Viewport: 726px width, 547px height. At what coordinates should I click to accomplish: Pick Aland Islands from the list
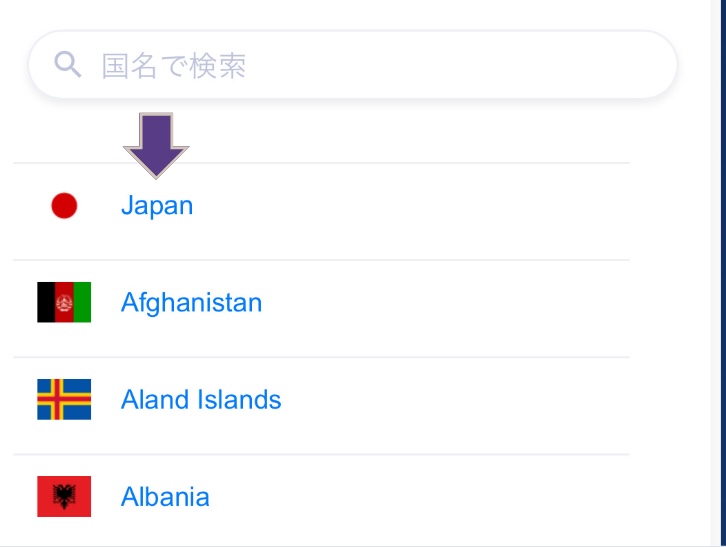point(201,399)
